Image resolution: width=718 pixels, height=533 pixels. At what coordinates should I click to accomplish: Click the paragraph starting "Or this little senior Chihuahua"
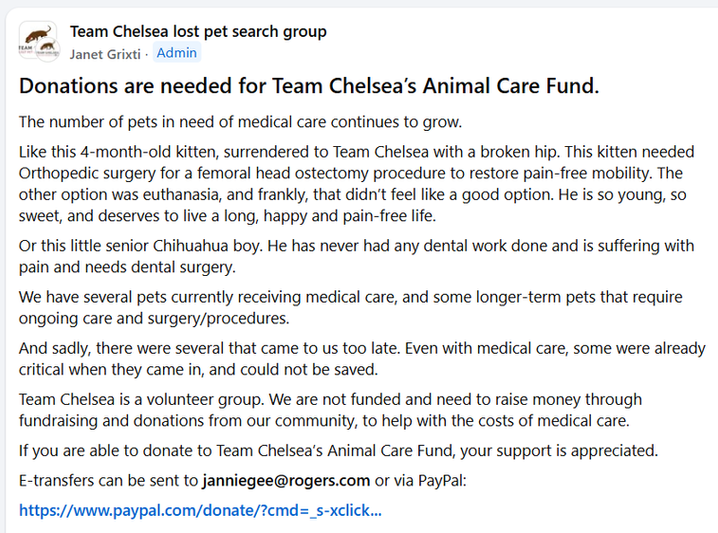360,257
